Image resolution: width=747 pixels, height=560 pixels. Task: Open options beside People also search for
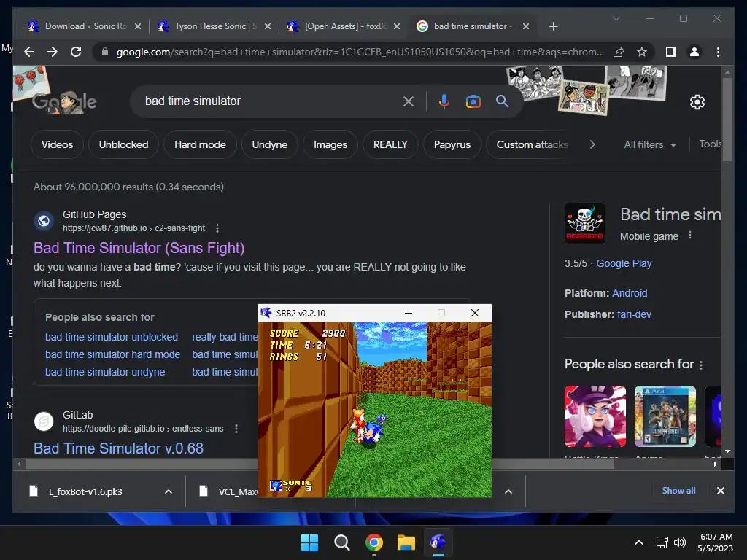pyautogui.click(x=701, y=365)
